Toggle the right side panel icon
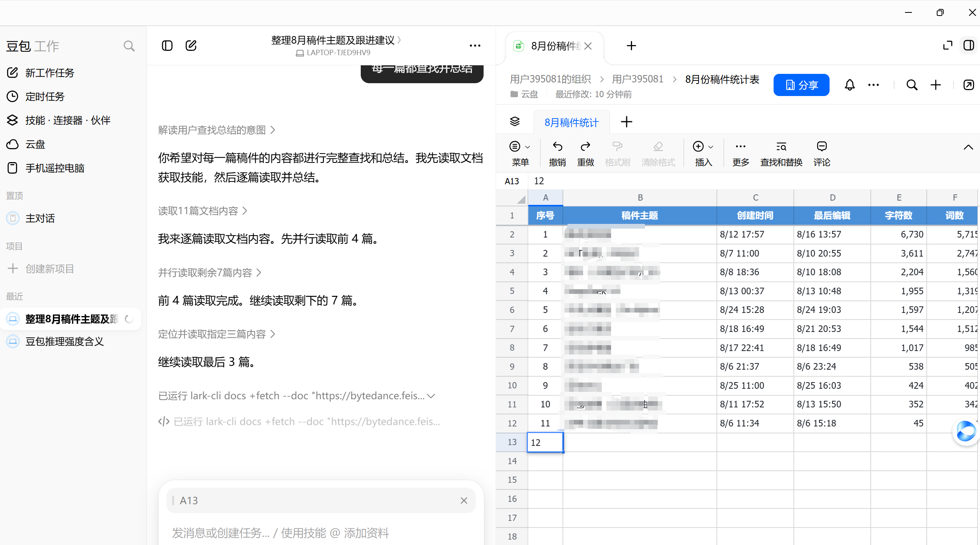Screen dimensions: 980x545 tap(969, 45)
